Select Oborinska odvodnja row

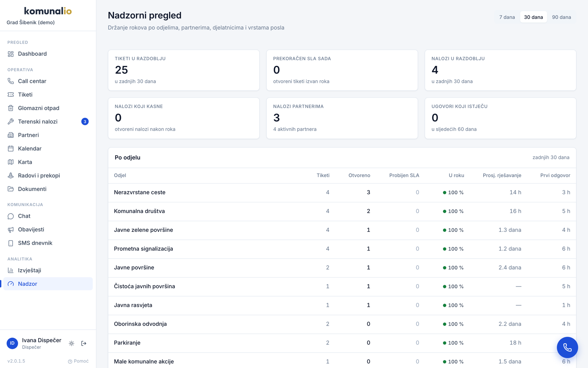click(342, 324)
